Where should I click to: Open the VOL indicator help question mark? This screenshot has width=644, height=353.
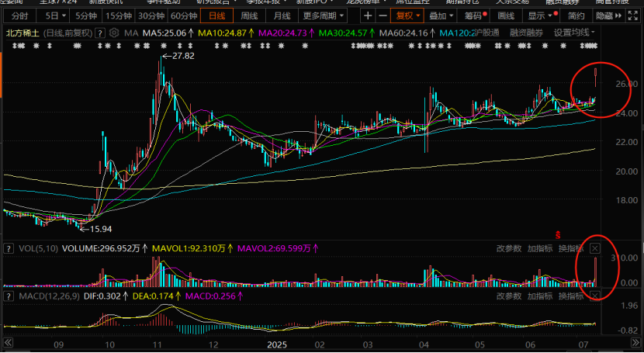pos(8,248)
